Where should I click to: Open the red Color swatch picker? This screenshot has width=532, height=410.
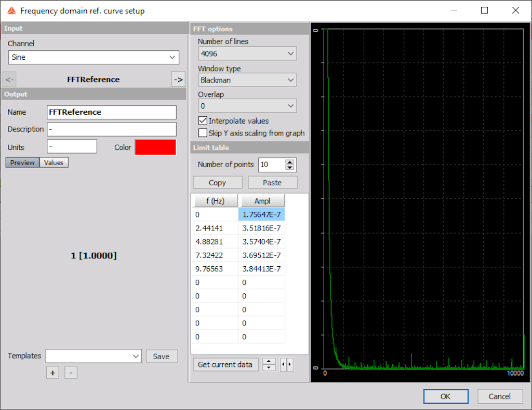coord(155,147)
